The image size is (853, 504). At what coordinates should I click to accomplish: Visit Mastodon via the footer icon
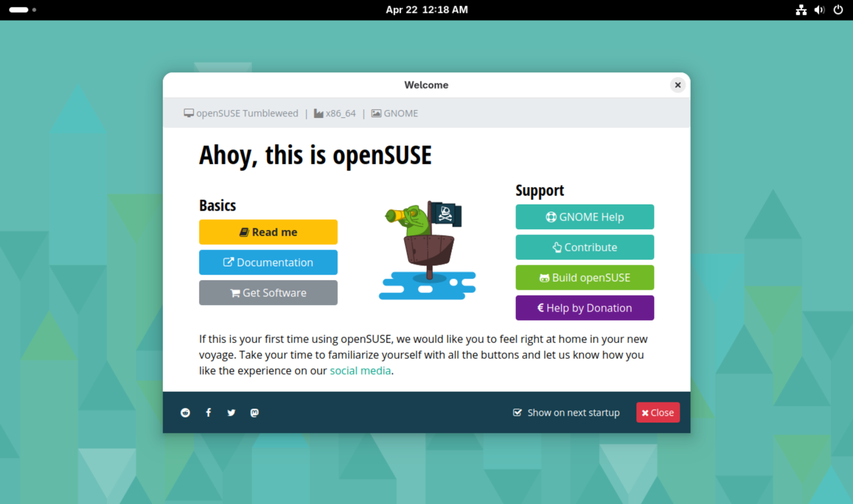coord(254,412)
